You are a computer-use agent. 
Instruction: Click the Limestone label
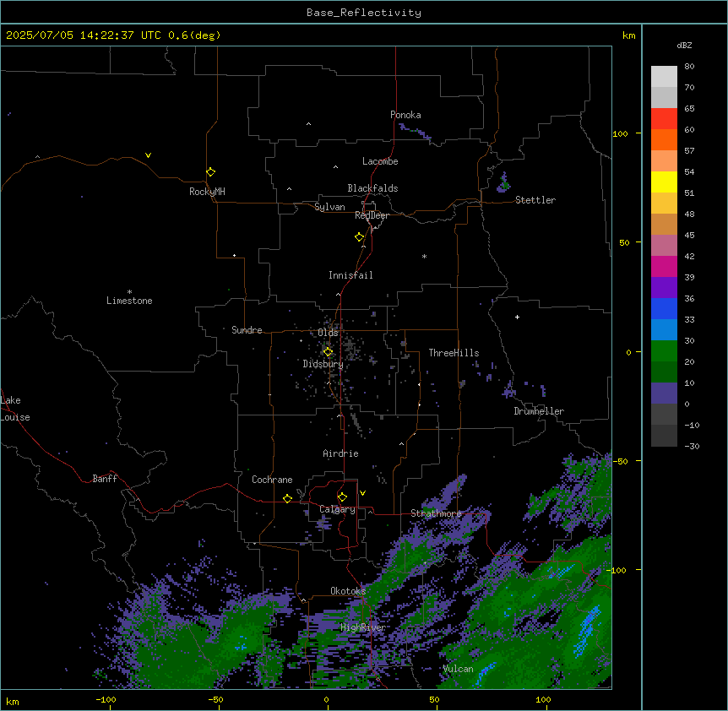pyautogui.click(x=129, y=301)
